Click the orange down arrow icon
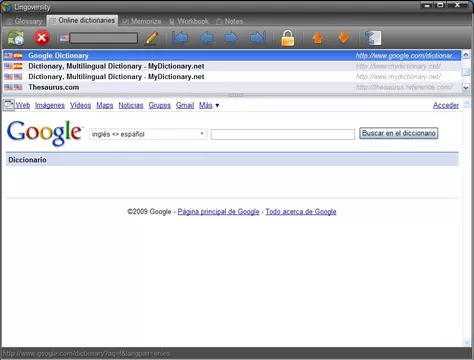The height and width of the screenshot is (360, 474). click(343, 38)
